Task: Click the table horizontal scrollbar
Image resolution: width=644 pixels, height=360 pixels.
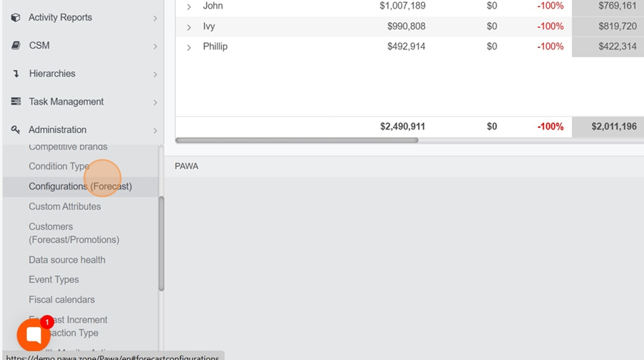Action: click(x=296, y=140)
